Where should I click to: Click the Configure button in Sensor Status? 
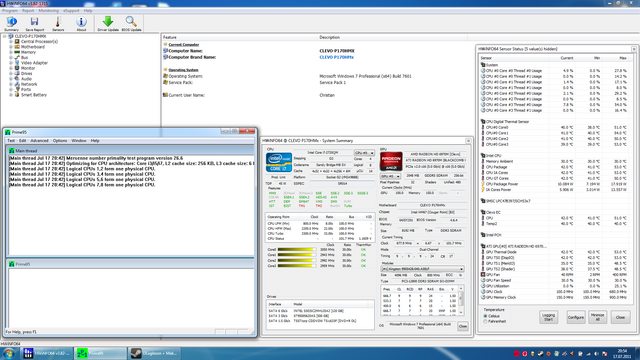576,317
